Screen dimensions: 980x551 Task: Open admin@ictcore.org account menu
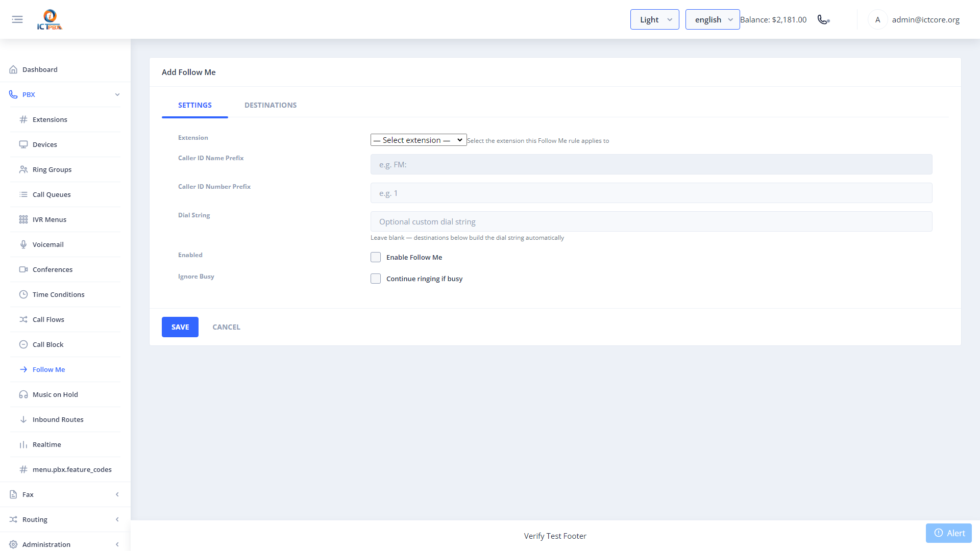(926, 19)
